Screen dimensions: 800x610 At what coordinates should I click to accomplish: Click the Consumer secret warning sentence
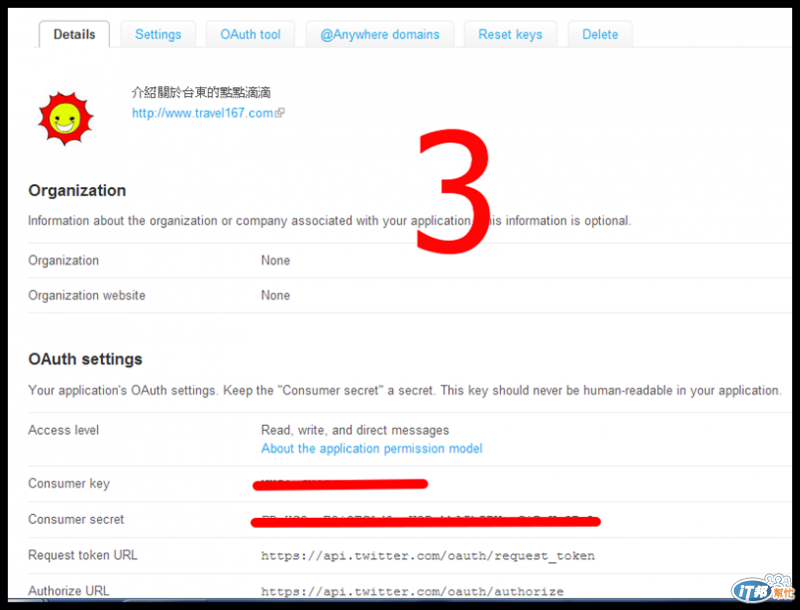pos(405,391)
